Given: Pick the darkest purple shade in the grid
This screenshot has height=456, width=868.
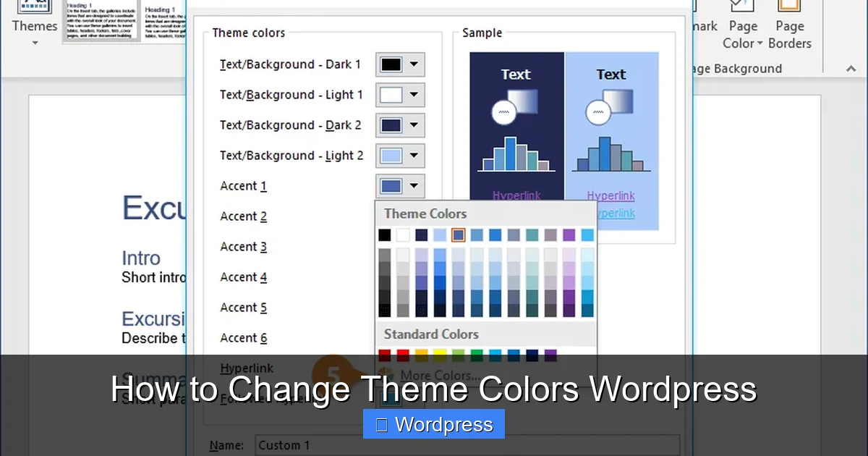Looking at the screenshot, I should click(x=569, y=311).
